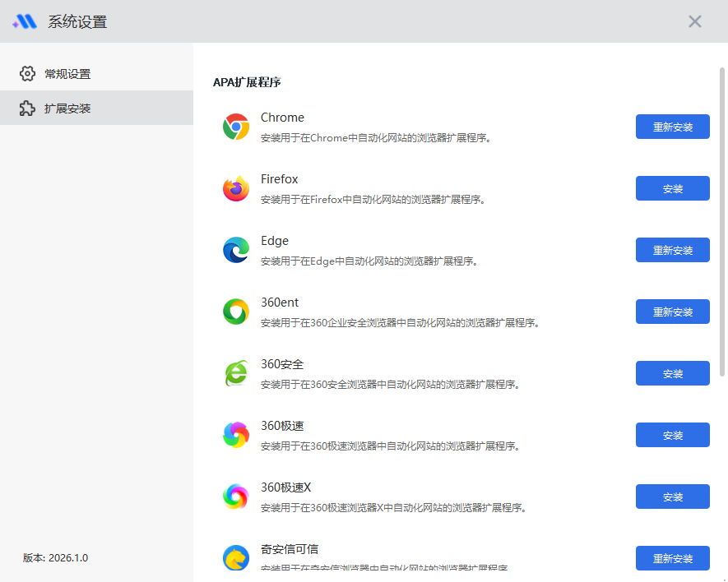This screenshot has width=728, height=582.
Task: Click the 360ent title text
Action: pyautogui.click(x=280, y=303)
